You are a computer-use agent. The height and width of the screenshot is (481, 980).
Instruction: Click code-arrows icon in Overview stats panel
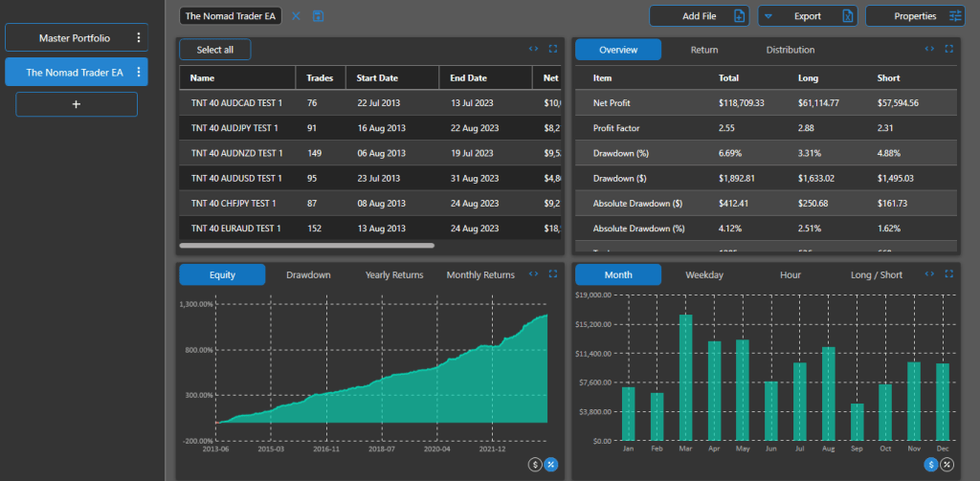pos(928,50)
